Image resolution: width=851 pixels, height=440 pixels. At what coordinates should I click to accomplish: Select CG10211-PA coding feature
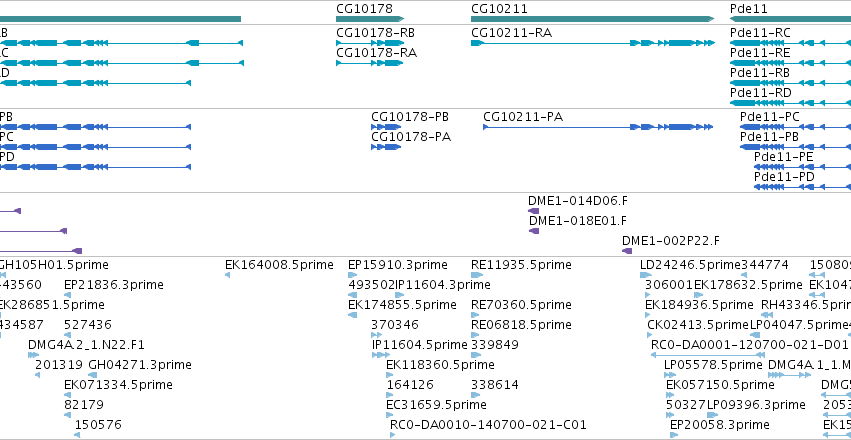point(598,127)
